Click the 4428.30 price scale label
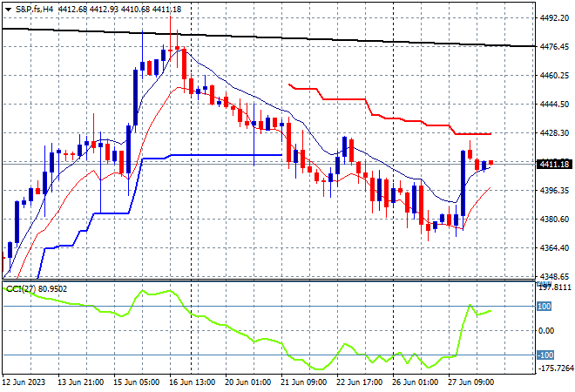This screenshot has height=392, width=575. click(554, 132)
